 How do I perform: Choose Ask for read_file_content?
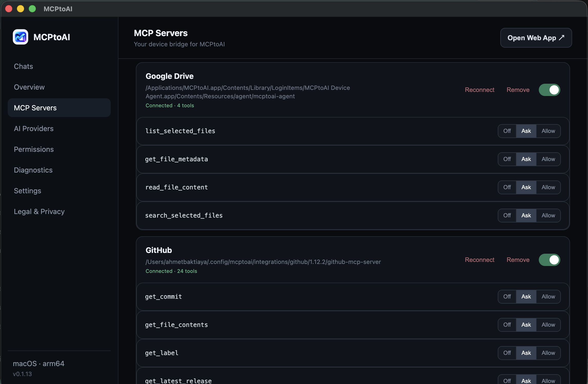[526, 187]
